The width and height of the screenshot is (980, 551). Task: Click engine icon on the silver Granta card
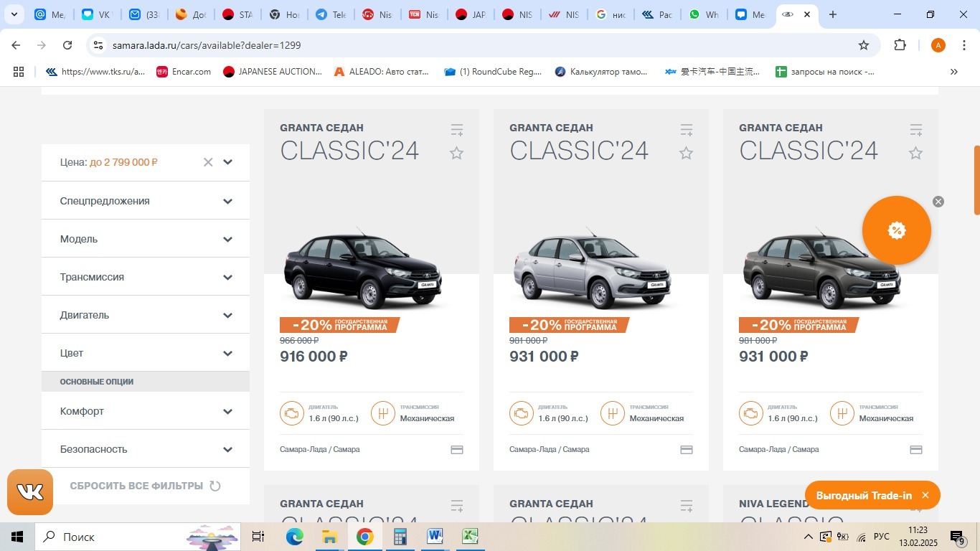point(521,413)
